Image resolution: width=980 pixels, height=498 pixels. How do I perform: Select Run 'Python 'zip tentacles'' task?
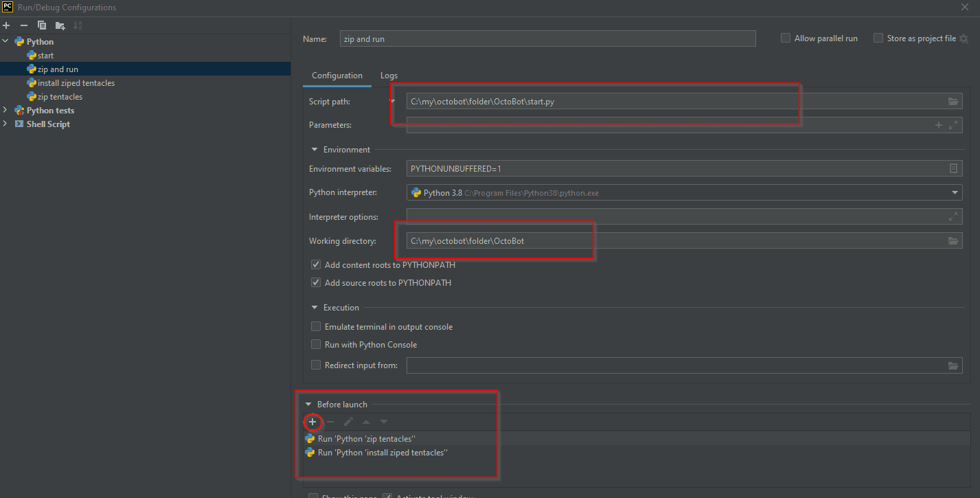click(x=637, y=439)
